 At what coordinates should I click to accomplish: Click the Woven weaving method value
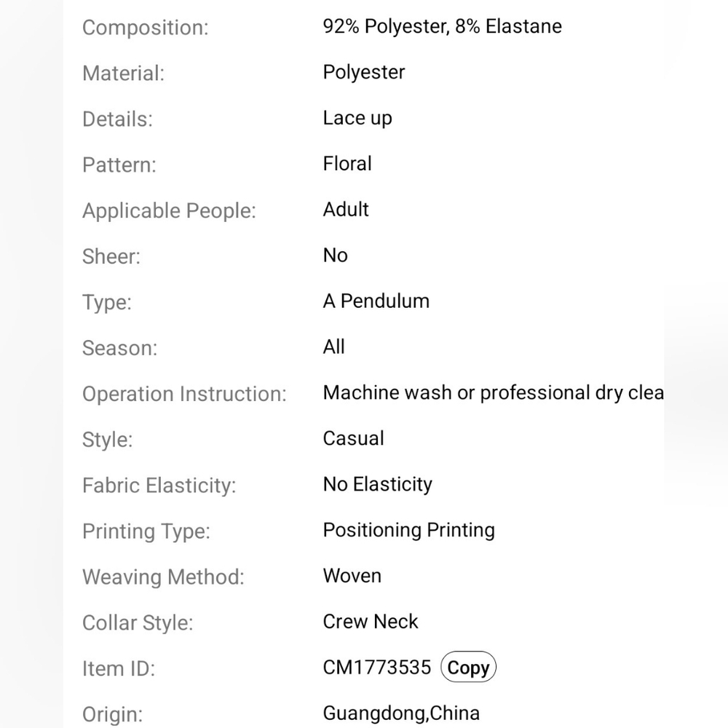(x=352, y=576)
